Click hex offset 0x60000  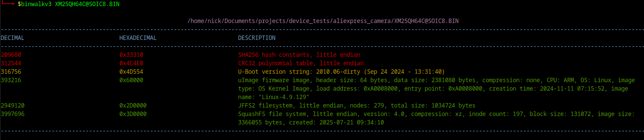coord(131,80)
